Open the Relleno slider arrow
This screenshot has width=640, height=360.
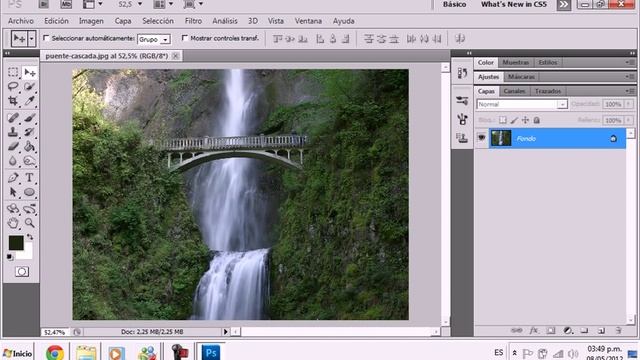pyautogui.click(x=629, y=120)
